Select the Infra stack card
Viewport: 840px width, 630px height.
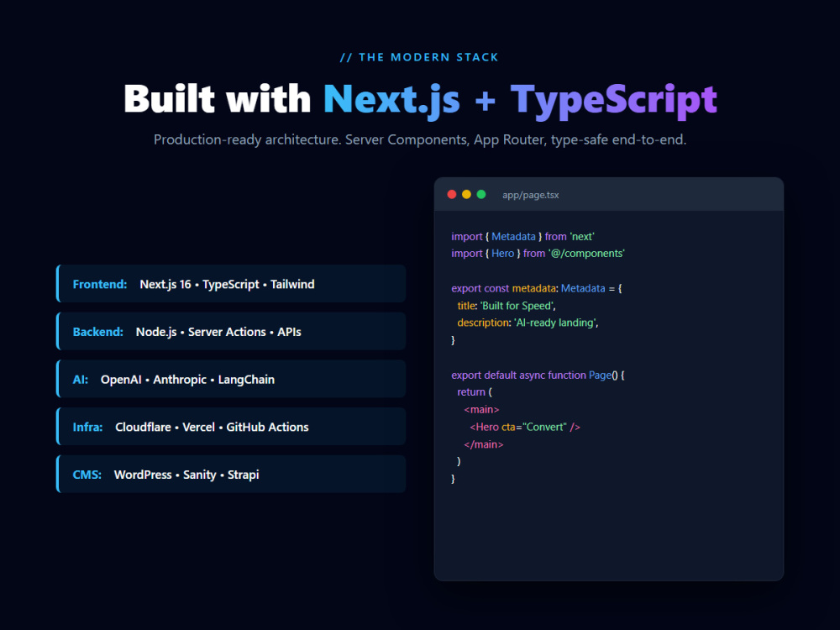click(231, 427)
